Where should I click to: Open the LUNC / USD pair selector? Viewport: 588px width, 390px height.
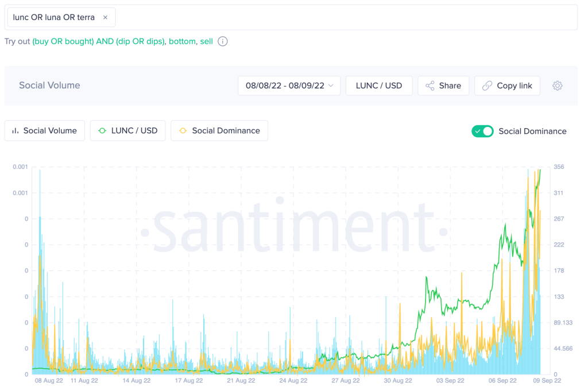point(379,86)
